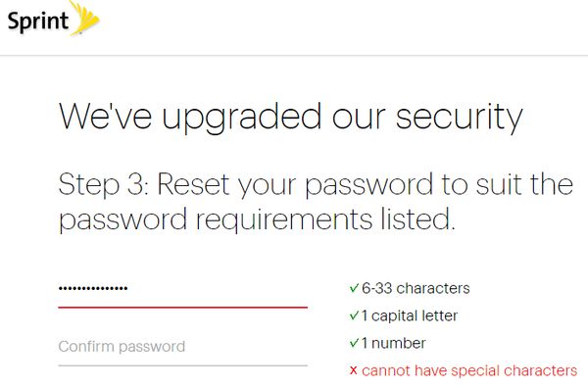Select the '1 number' requirement text
Viewport: 588px width, 388px height.
[x=394, y=343]
